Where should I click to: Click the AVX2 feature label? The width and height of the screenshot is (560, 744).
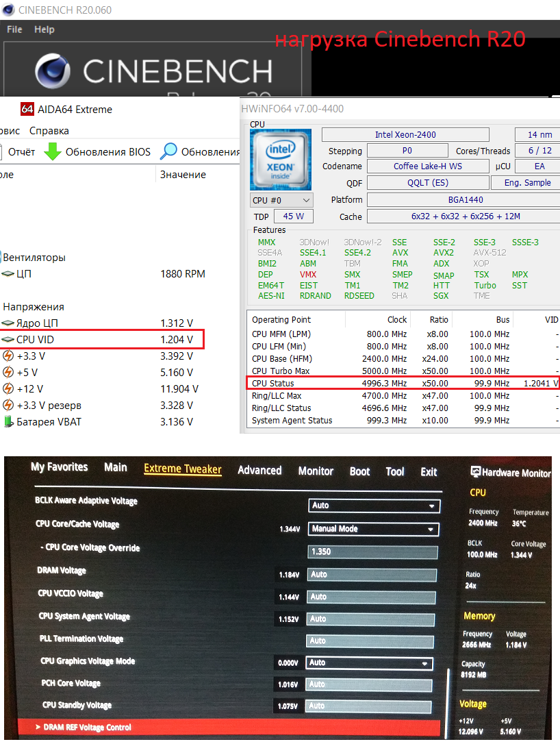444,253
